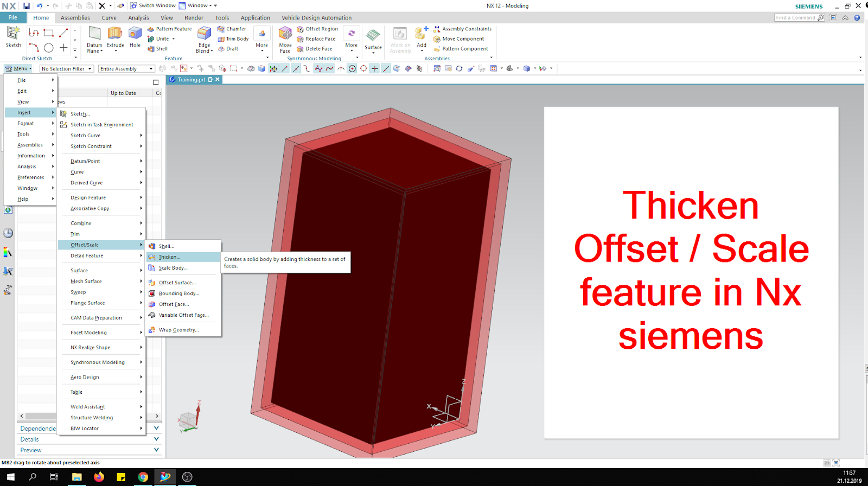Toggle snap to quadrant point

[x=363, y=69]
